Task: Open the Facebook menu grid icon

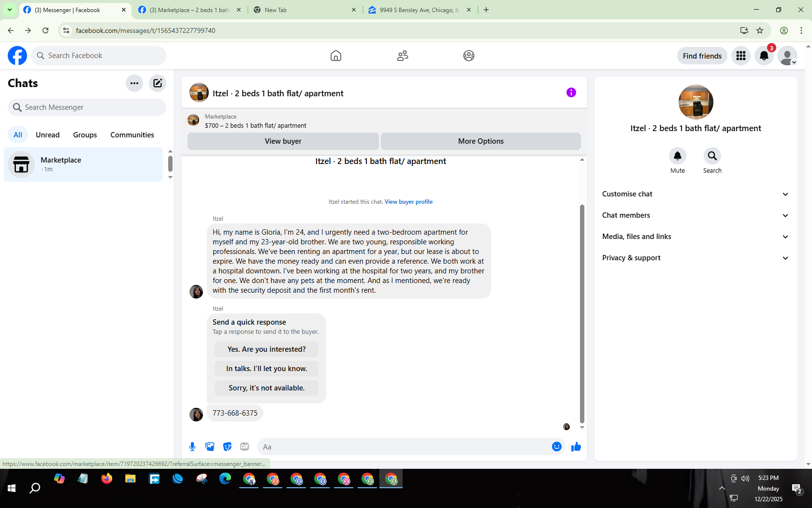Action: pyautogui.click(x=741, y=56)
